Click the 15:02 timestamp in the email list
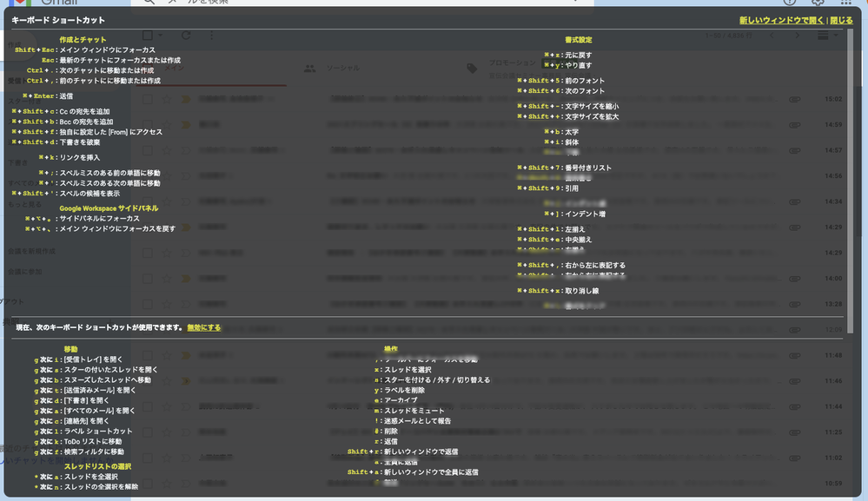Image resolution: width=868 pixels, height=501 pixels. click(833, 99)
